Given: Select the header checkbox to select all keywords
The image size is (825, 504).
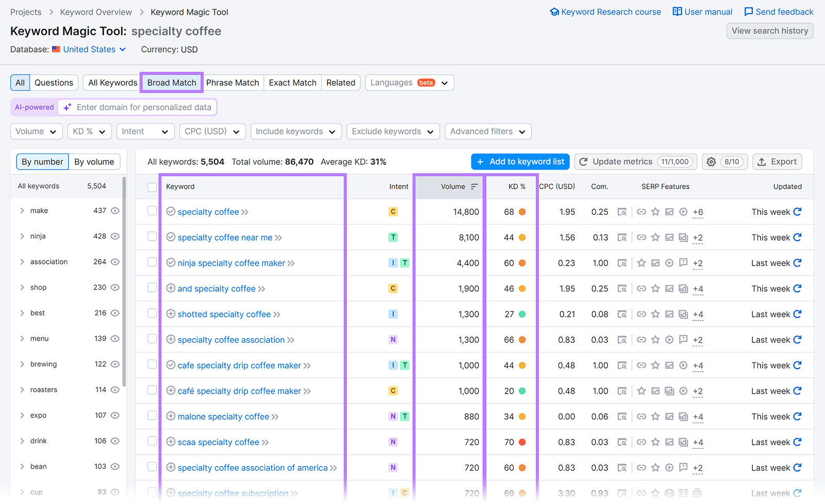Looking at the screenshot, I should coord(152,187).
